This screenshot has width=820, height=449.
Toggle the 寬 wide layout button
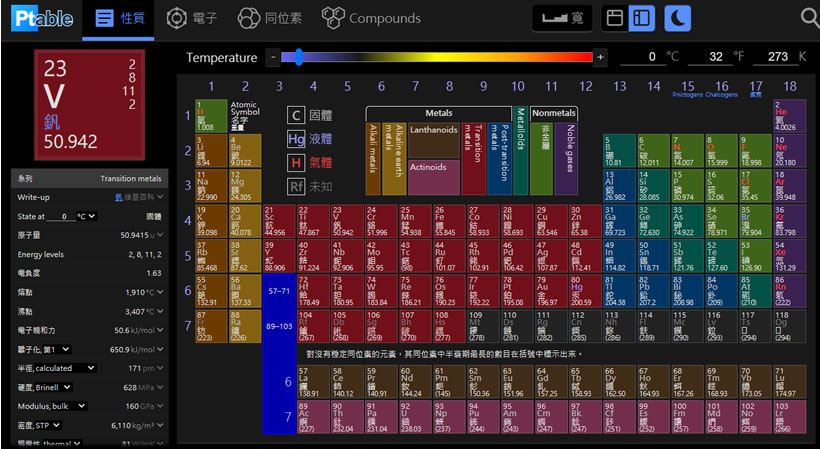pyautogui.click(x=561, y=18)
